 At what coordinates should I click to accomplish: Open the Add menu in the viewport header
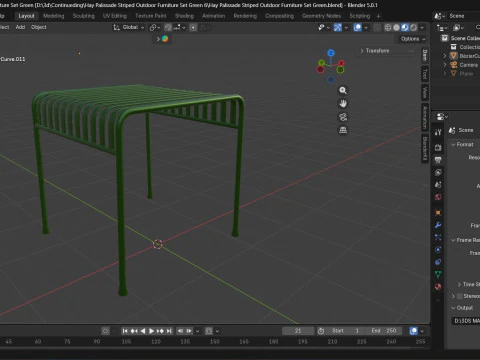click(20, 27)
